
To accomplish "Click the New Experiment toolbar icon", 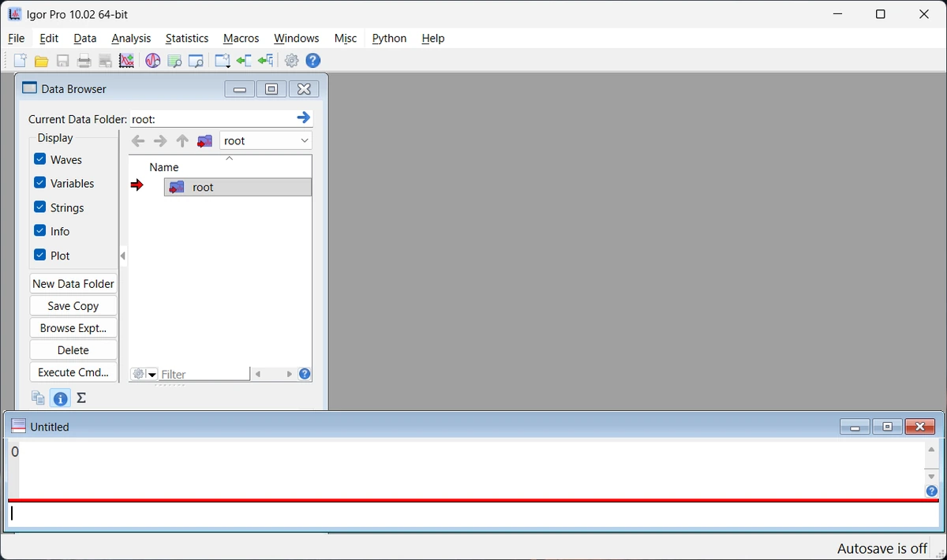I will click(x=21, y=61).
